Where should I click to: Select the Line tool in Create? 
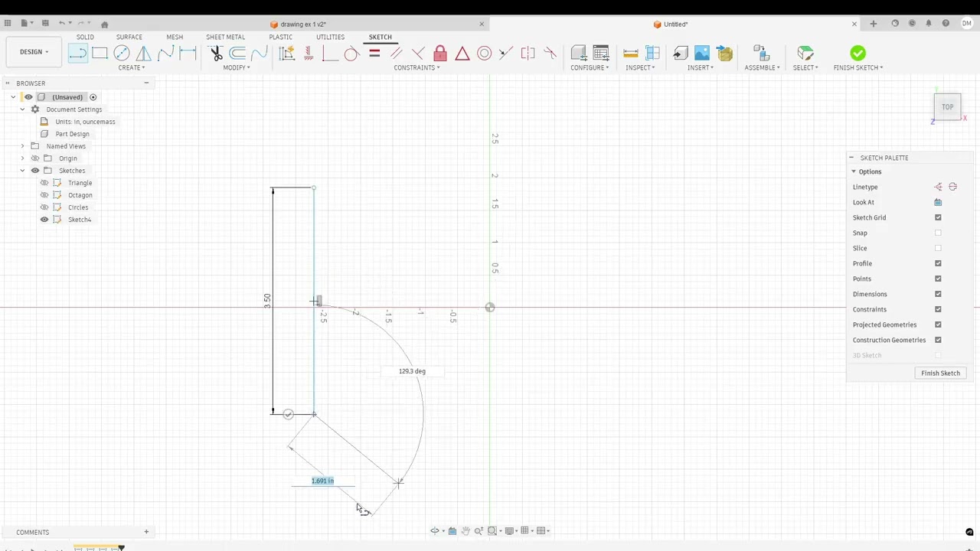pos(78,54)
